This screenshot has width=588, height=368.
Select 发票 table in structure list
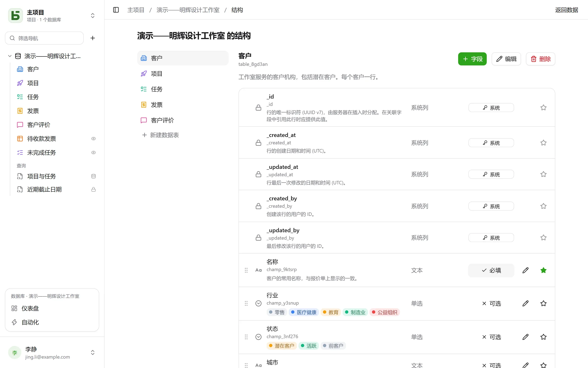[183, 105]
